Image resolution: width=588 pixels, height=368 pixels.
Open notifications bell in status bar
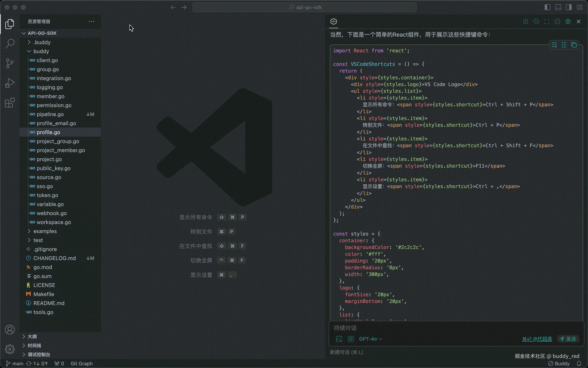click(579, 364)
